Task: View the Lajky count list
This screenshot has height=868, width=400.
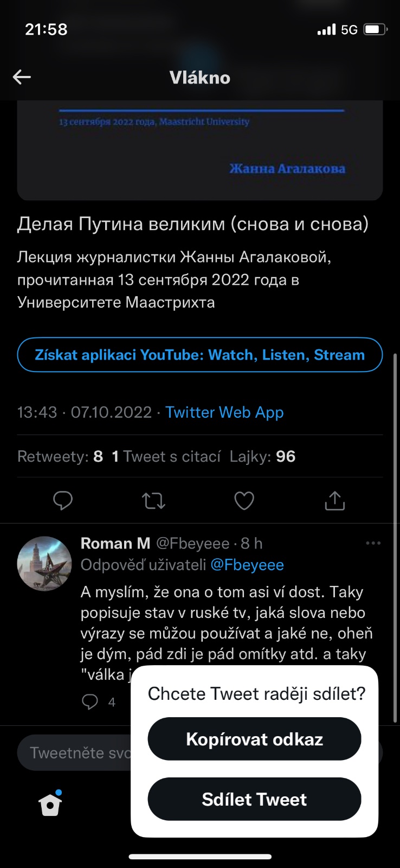Action: [262, 456]
